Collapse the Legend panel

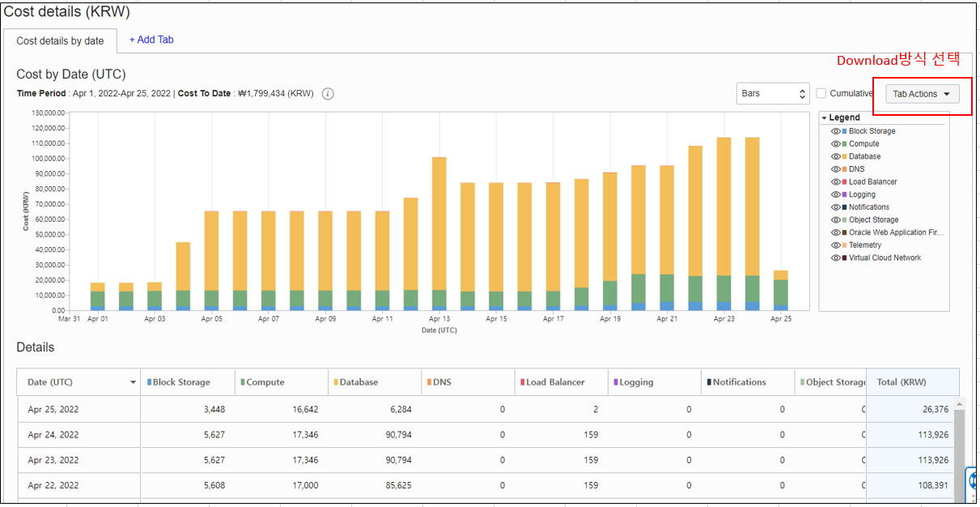(x=824, y=118)
